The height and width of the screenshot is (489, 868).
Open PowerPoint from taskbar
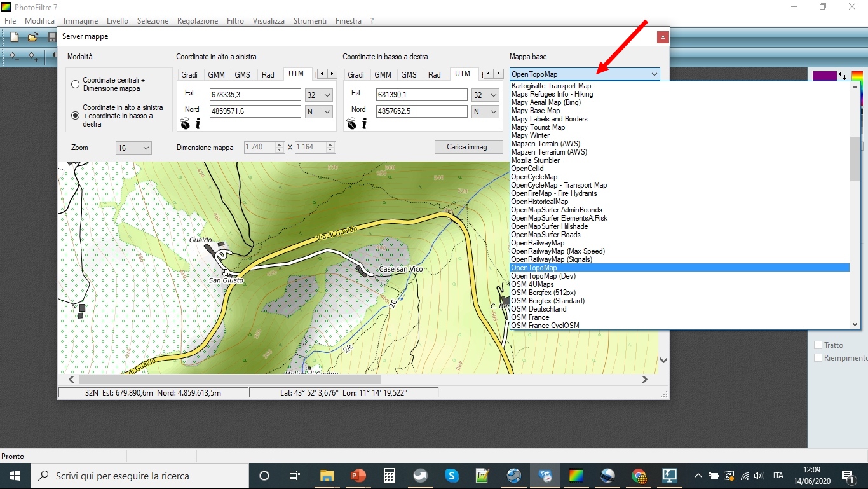[358, 476]
